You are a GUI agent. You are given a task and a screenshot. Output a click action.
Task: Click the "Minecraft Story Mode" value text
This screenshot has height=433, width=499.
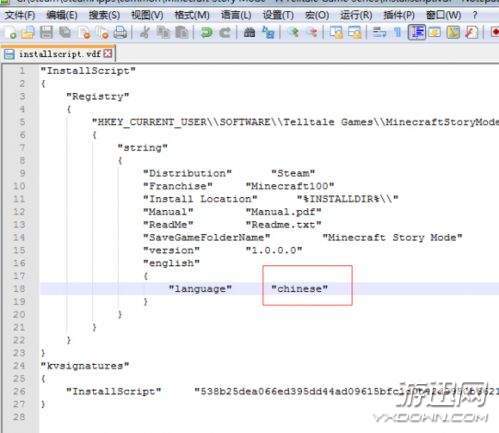click(x=393, y=238)
